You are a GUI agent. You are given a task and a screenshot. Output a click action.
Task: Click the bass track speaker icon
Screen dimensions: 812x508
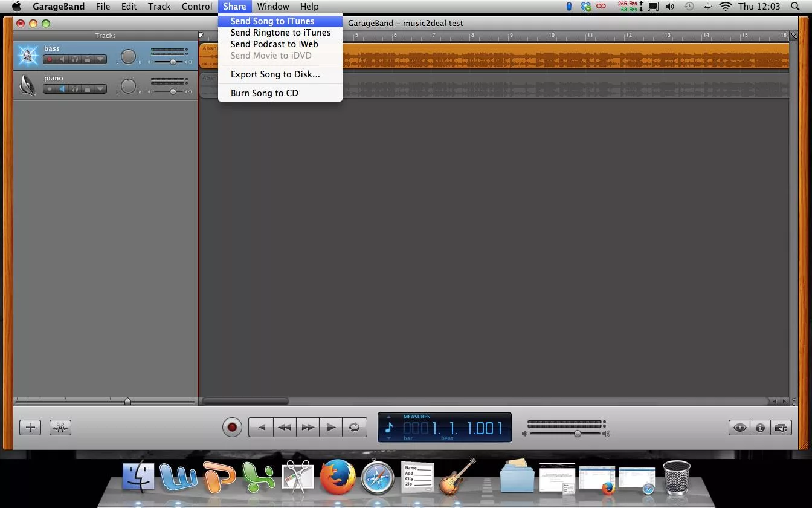point(62,59)
